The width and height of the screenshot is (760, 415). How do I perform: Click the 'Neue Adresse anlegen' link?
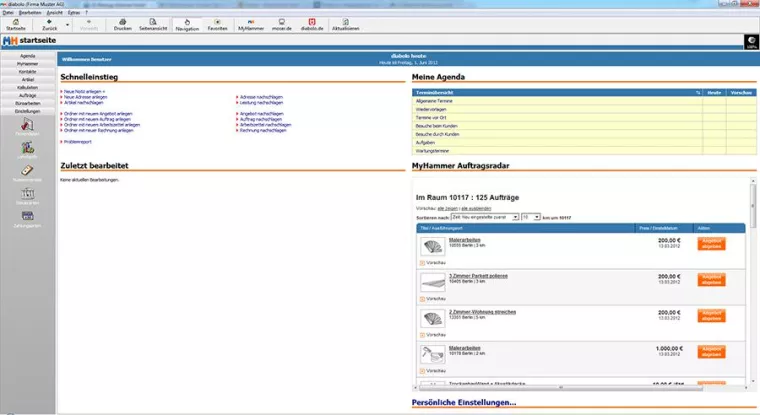pyautogui.click(x=84, y=98)
